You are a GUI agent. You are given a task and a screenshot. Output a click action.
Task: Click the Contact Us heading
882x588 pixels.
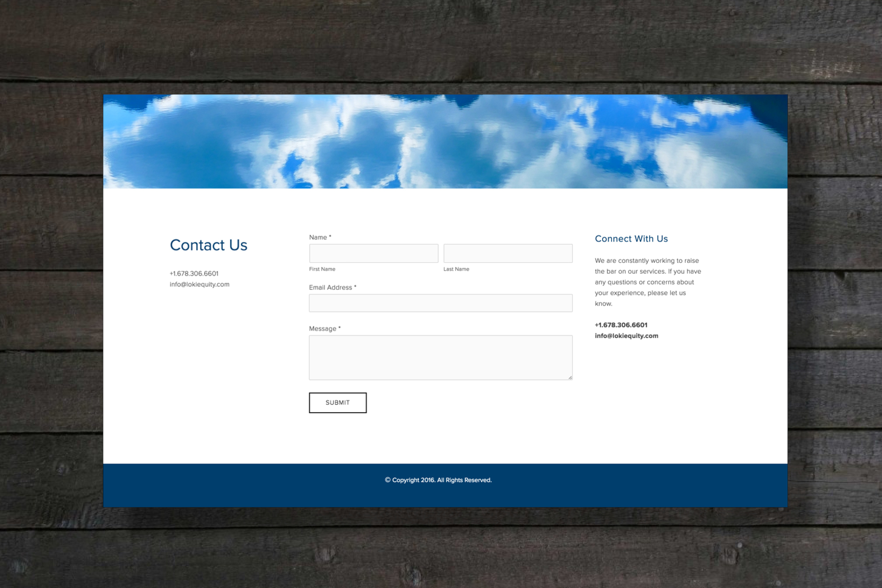pos(208,245)
